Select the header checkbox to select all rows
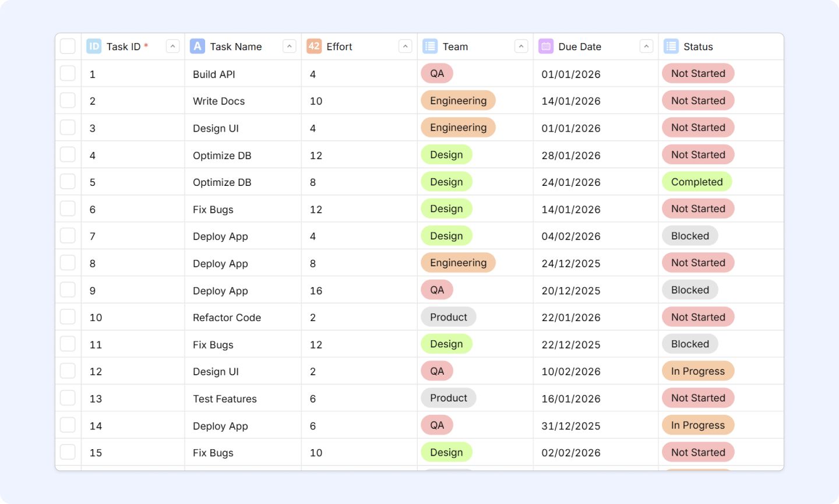 point(68,45)
